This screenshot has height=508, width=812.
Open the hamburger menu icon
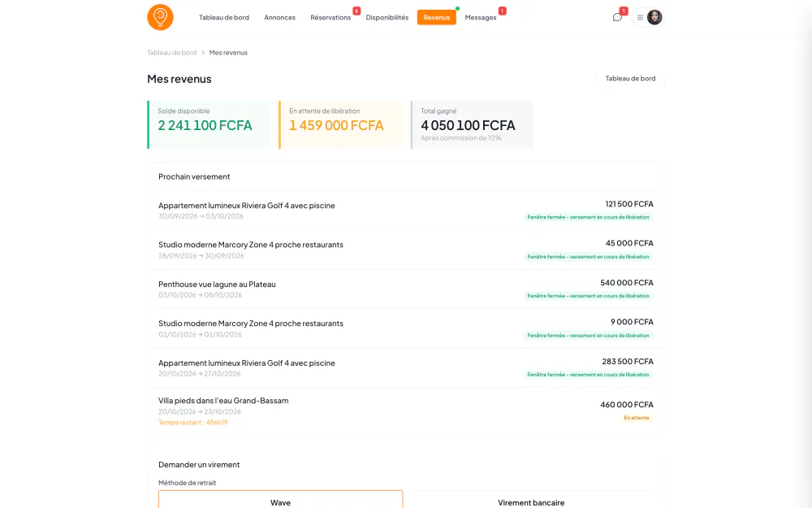(640, 18)
